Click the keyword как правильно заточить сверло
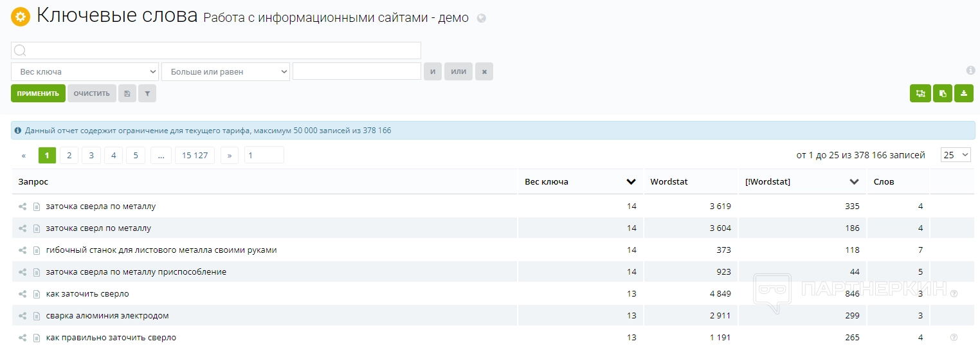Image resolution: width=980 pixels, height=348 pixels. coord(111,338)
